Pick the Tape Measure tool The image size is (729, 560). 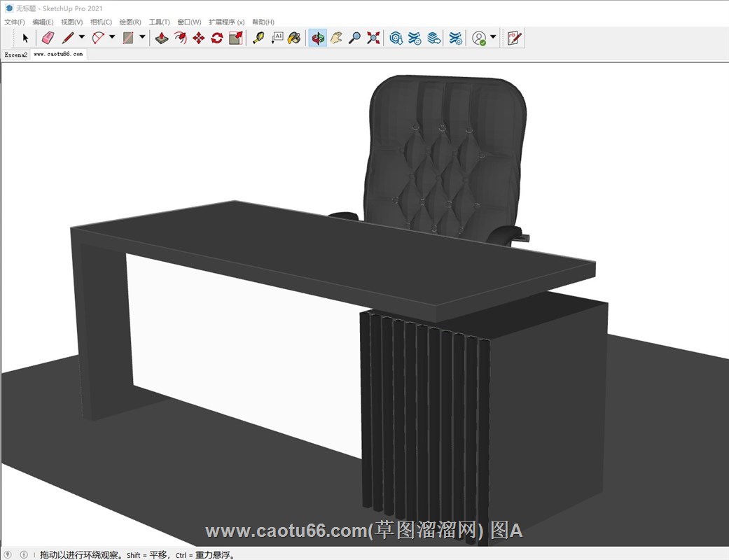pyautogui.click(x=258, y=38)
